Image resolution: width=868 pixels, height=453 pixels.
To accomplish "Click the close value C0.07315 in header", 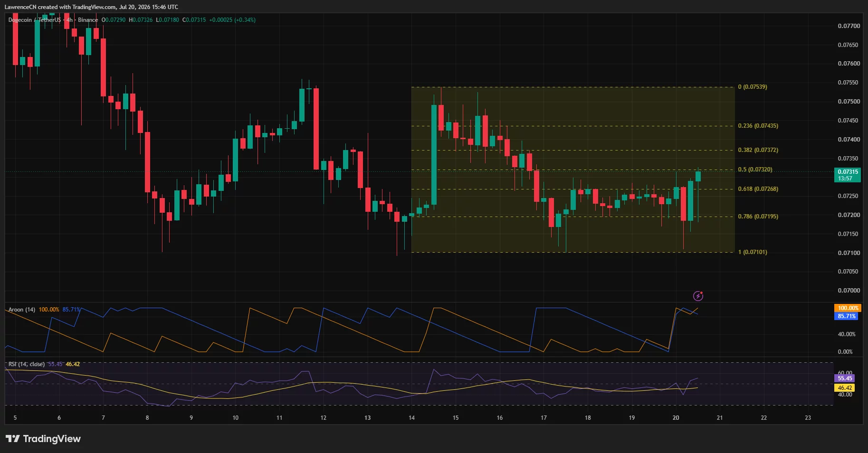I will click(194, 20).
